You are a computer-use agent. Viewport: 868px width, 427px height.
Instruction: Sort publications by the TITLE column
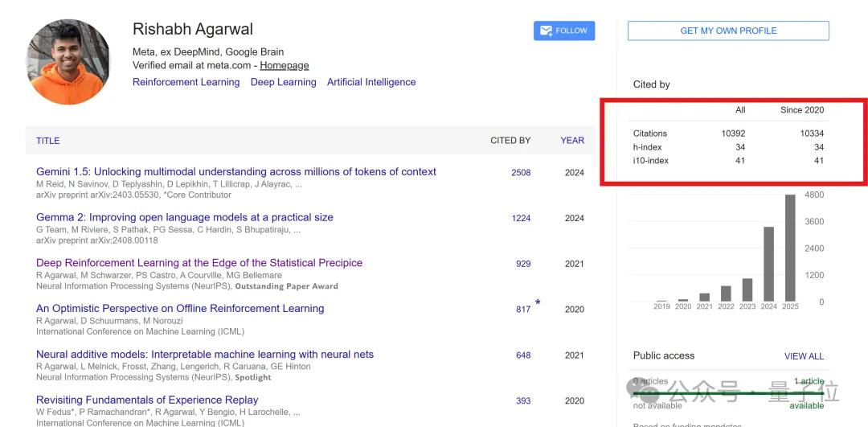tap(48, 141)
